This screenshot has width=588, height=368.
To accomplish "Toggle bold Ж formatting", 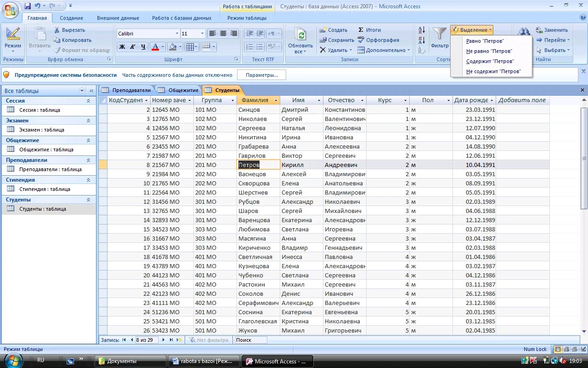I will [x=122, y=46].
